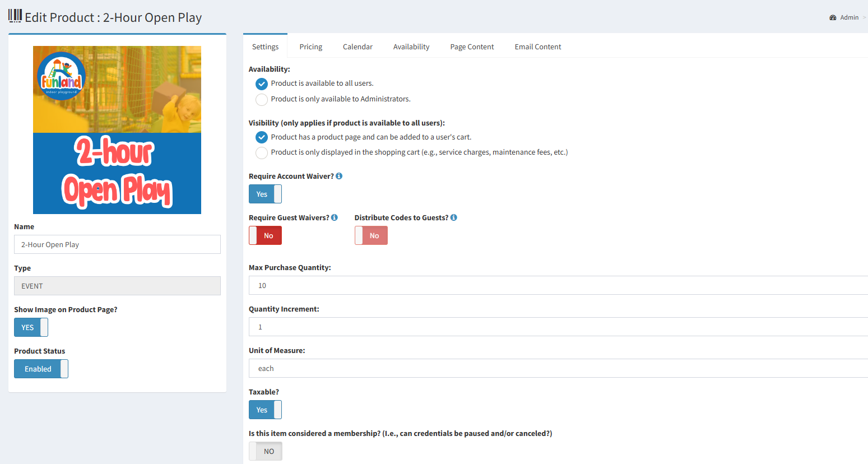Click info icon next to Require Account Waiver
This screenshot has width=868, height=464.
(x=339, y=176)
